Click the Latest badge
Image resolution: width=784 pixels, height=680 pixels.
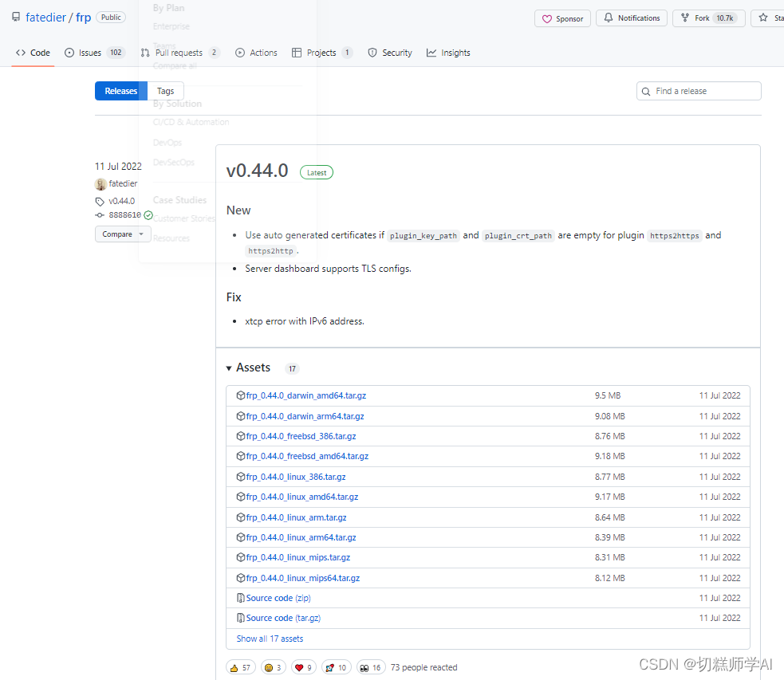point(317,172)
